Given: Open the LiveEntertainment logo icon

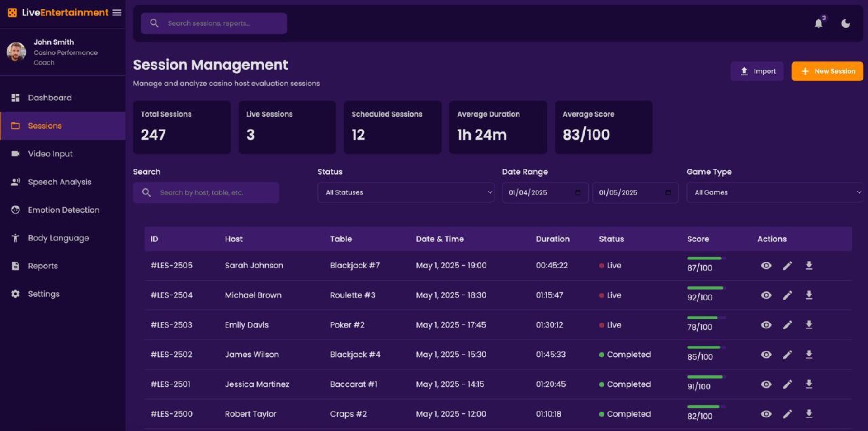Looking at the screenshot, I should (x=12, y=13).
